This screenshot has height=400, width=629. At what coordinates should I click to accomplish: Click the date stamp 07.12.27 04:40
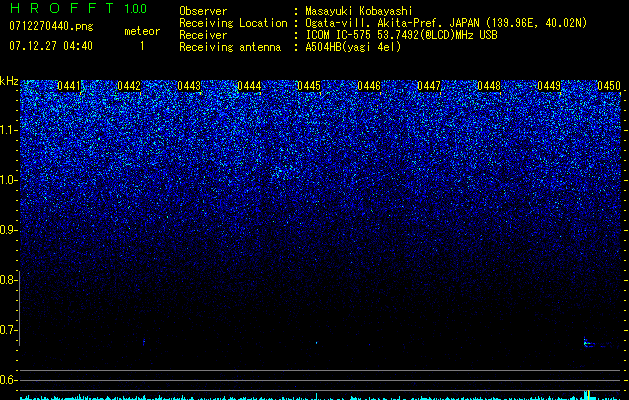[x=51, y=46]
